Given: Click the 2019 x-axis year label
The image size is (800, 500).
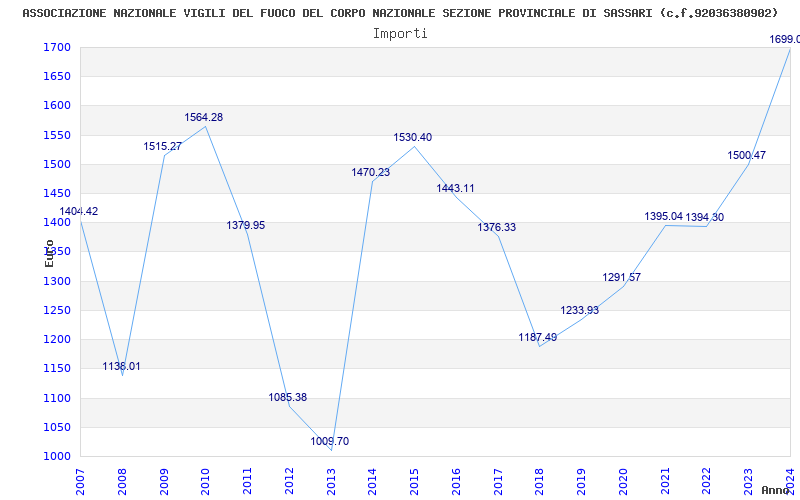Looking at the screenshot, I should [582, 482].
